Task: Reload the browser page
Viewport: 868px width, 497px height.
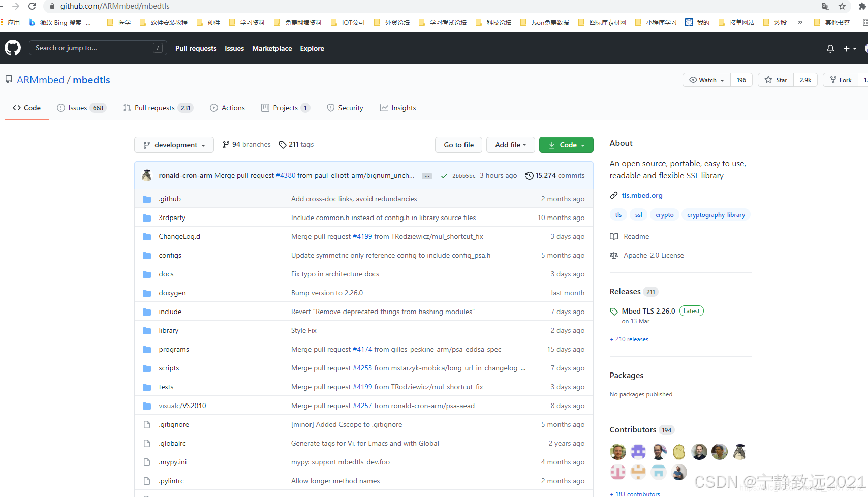Action: (32, 6)
